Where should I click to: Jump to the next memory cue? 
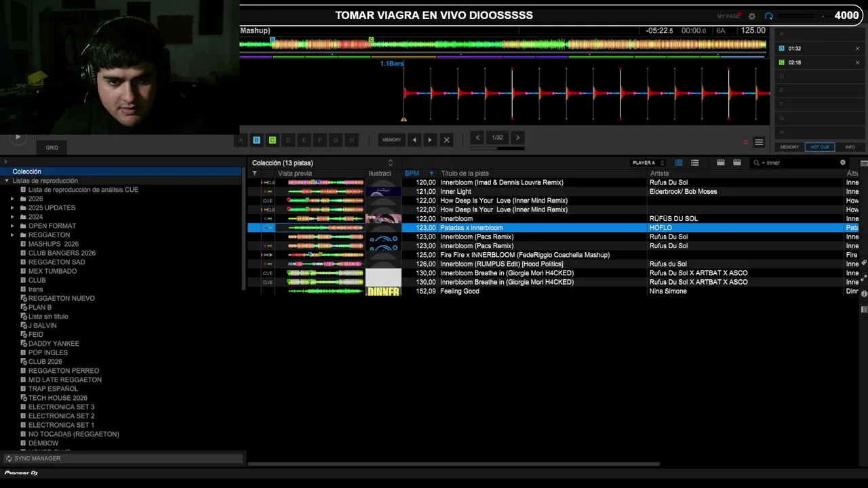(429, 140)
